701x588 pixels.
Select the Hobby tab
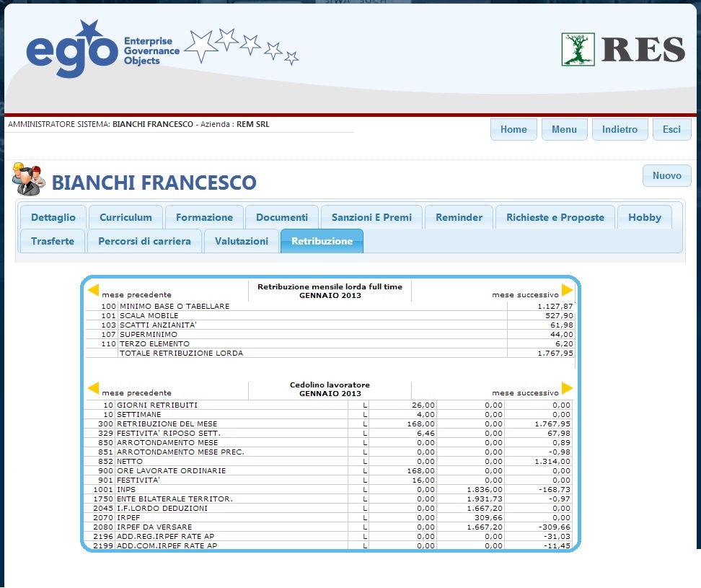(644, 217)
